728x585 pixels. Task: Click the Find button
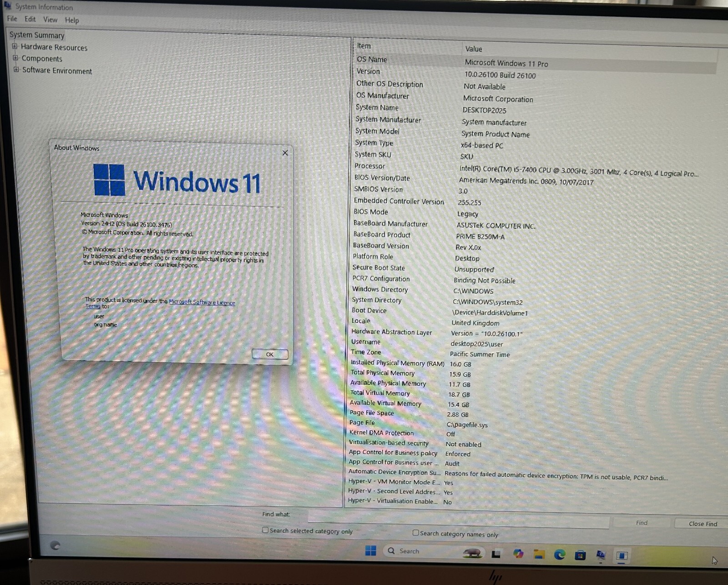[x=642, y=523]
